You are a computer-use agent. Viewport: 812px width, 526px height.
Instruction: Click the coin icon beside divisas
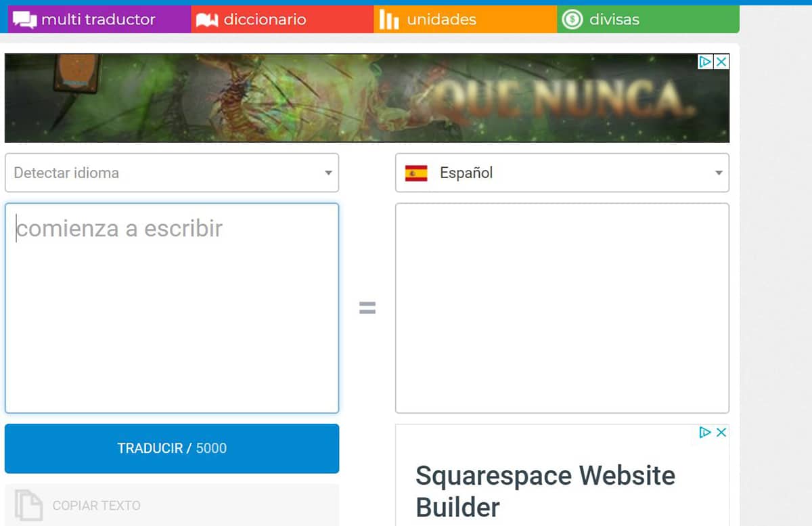tap(572, 20)
